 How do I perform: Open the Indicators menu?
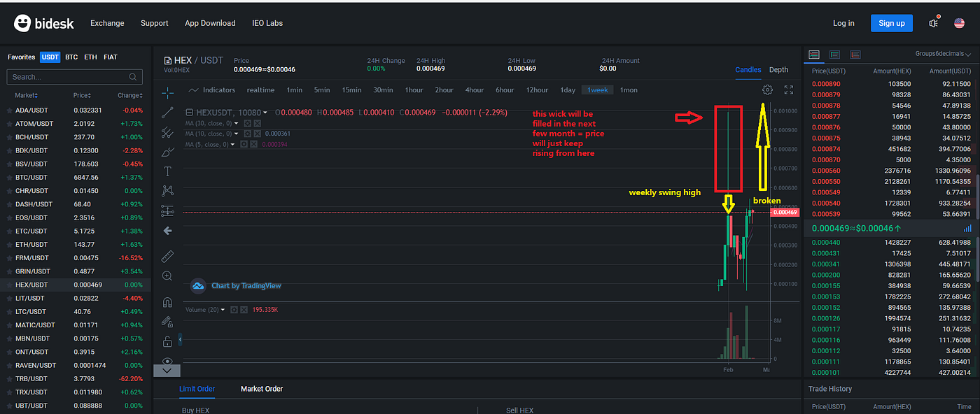pyautogui.click(x=212, y=90)
